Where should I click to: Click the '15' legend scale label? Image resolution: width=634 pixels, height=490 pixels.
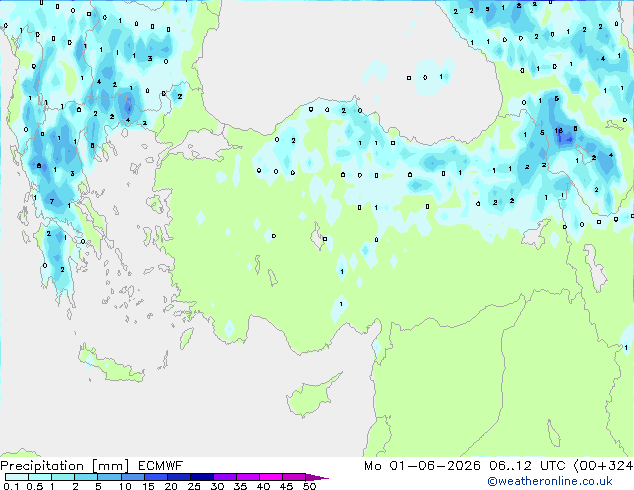pyautogui.click(x=148, y=486)
